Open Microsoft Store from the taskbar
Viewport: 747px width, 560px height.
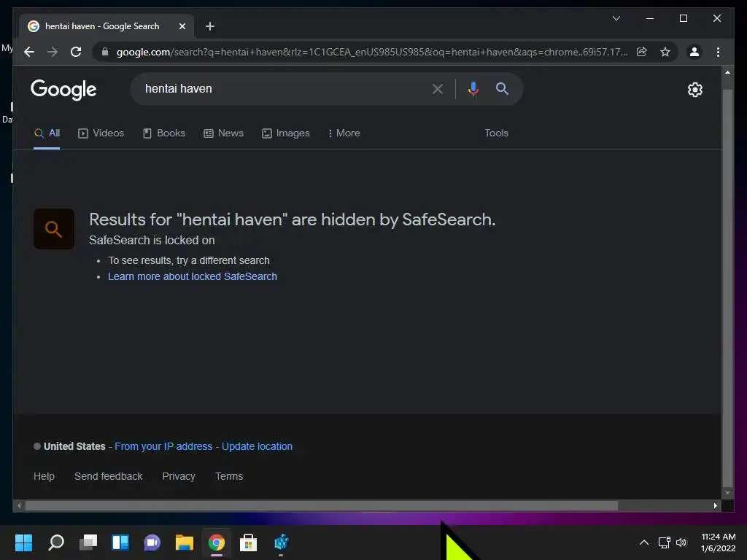248,542
